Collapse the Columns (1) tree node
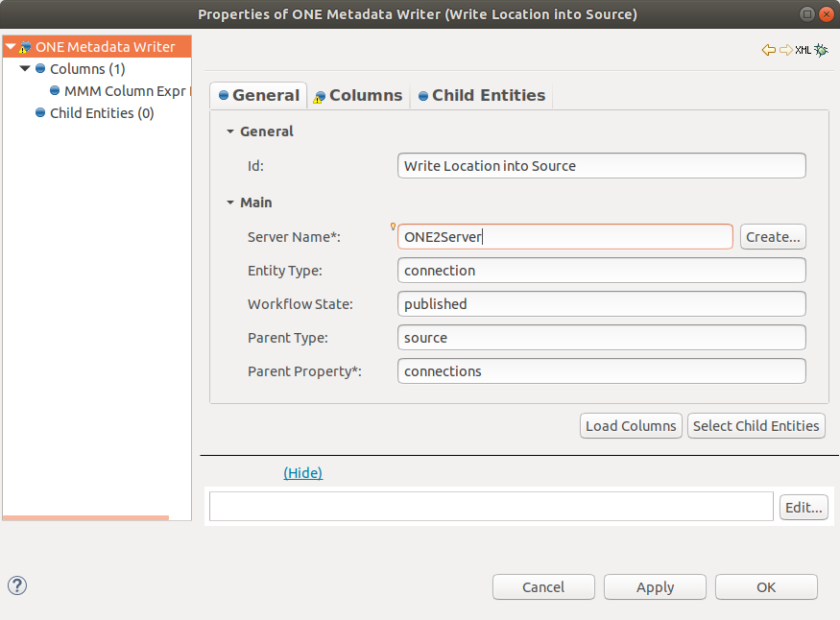This screenshot has height=620, width=840. [x=25, y=69]
